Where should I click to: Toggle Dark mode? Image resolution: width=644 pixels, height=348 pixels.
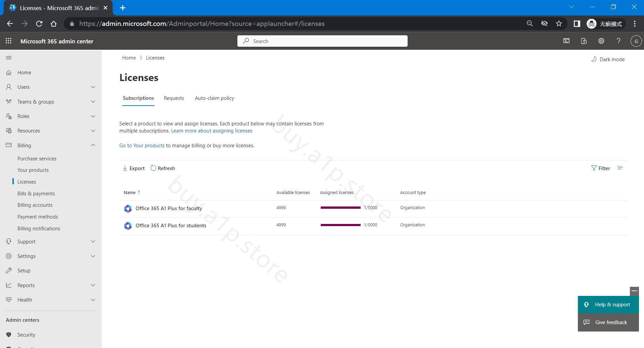[608, 59]
